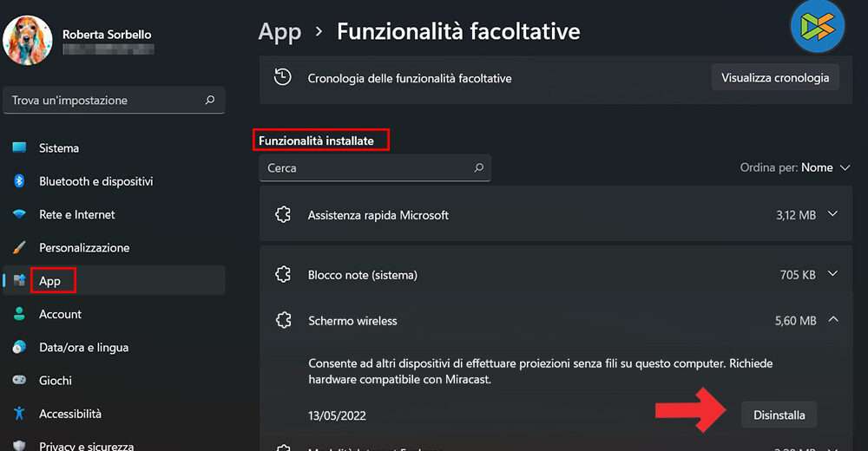Viewport: 868px width, 451px height.
Task: Collapse the Schermo wireless entry
Action: coord(833,320)
